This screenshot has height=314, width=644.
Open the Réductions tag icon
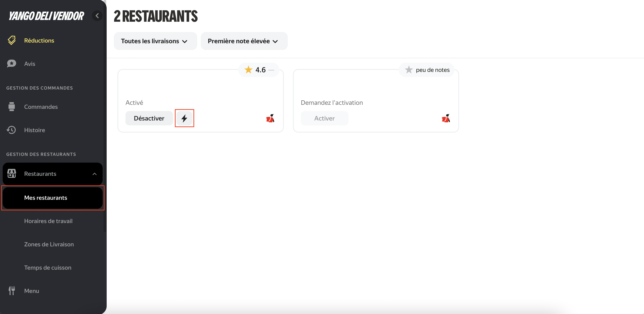12,40
